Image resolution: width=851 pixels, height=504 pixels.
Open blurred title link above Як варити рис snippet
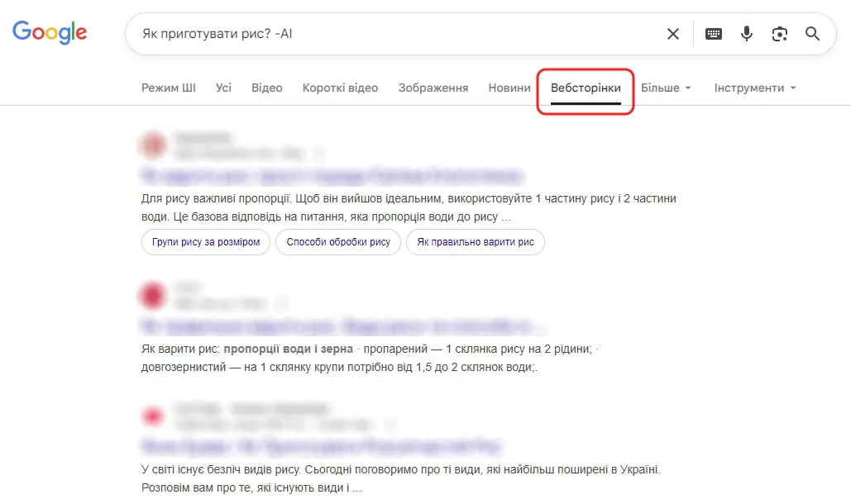click(343, 326)
